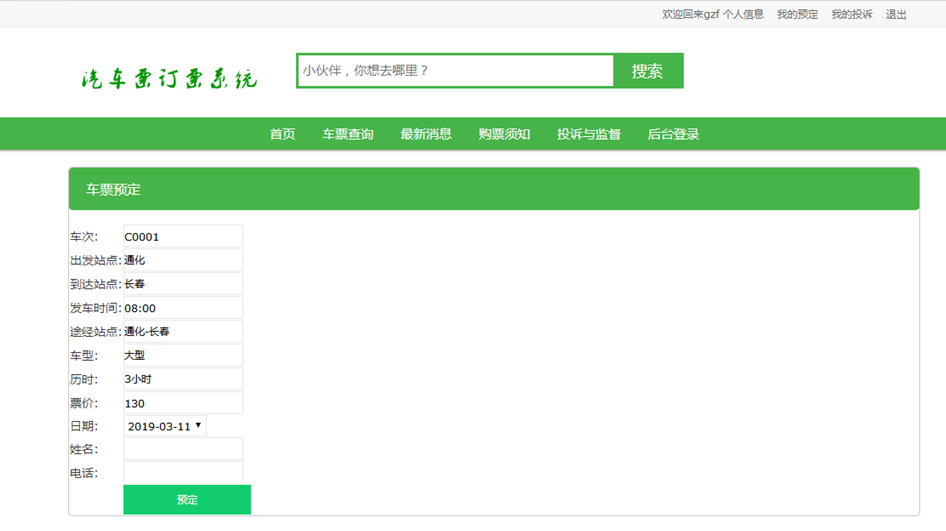The image size is (946, 531).
Task: Click the empty 姓名 input field
Action: (x=183, y=449)
